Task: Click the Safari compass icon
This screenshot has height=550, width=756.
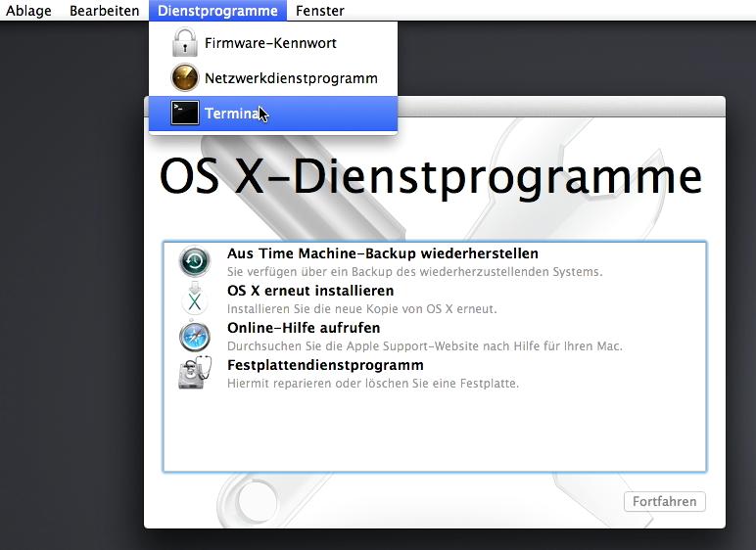Action: click(x=195, y=337)
